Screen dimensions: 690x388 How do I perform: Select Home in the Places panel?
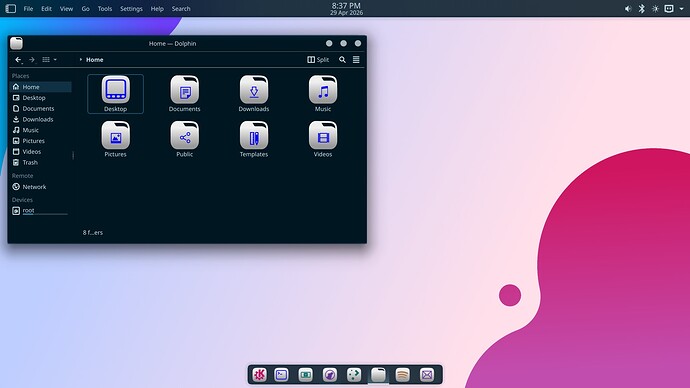[40, 87]
